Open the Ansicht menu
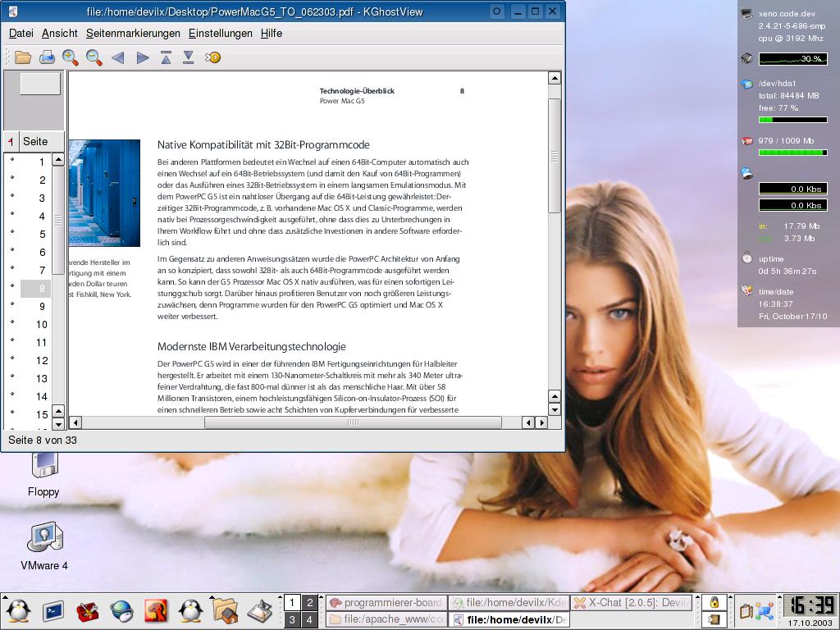The width and height of the screenshot is (840, 630). point(59,33)
